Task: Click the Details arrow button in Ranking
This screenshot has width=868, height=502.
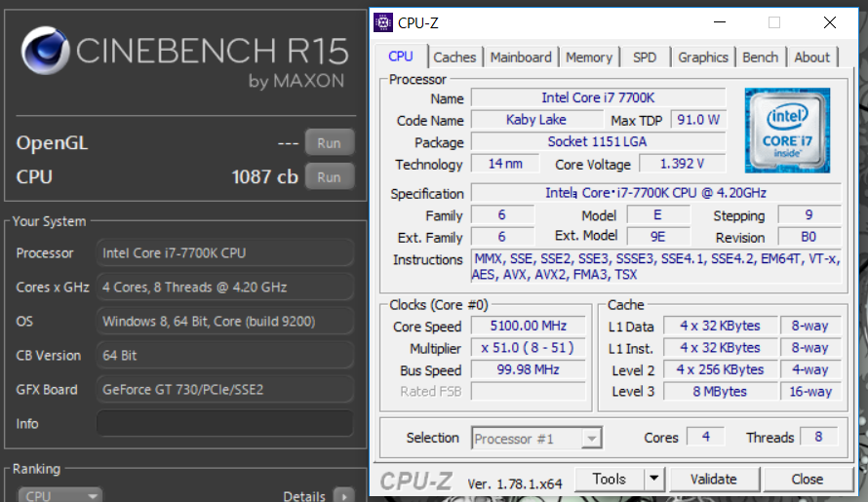Action: click(343, 496)
